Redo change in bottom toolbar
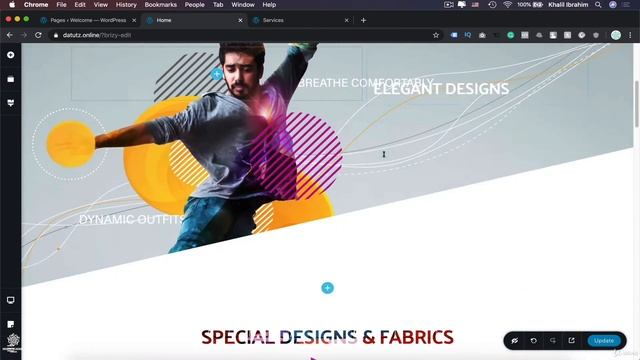This screenshot has width=640, height=360. click(553, 340)
